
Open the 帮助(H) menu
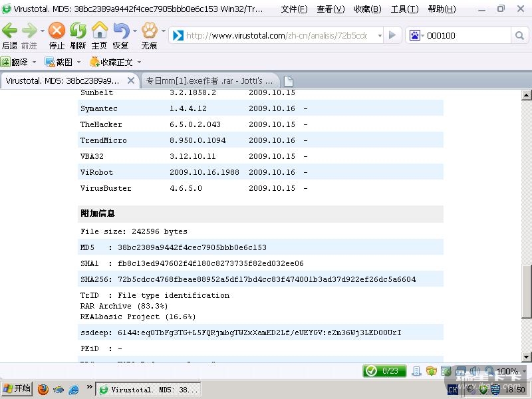click(x=442, y=9)
